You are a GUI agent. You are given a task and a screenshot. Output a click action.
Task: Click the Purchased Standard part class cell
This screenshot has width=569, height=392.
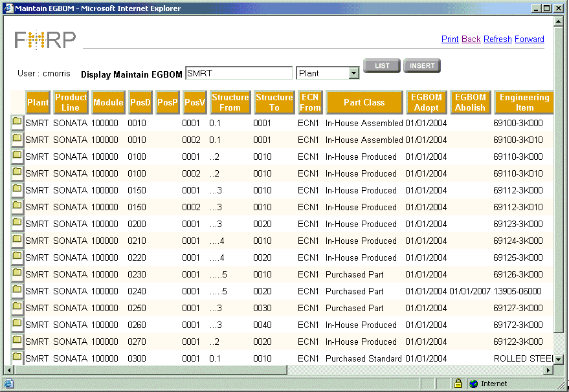364,358
